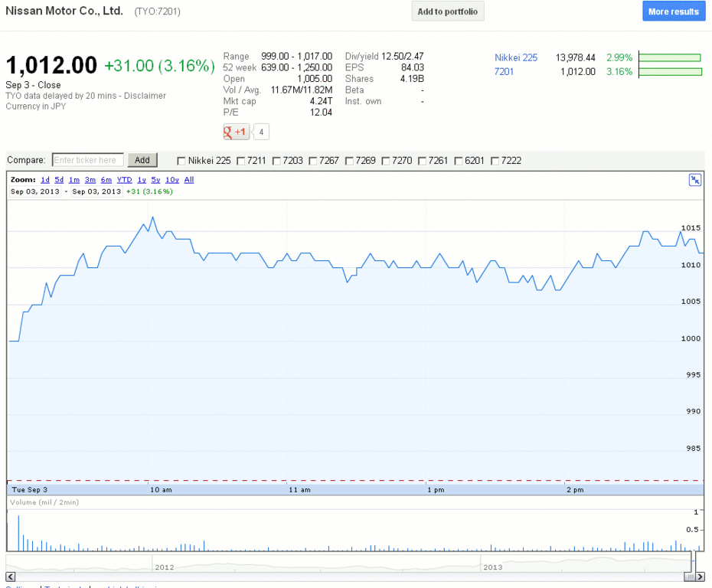Image resolution: width=712 pixels, height=588 pixels.
Task: Click the 7201 green performance bar
Action: click(670, 72)
